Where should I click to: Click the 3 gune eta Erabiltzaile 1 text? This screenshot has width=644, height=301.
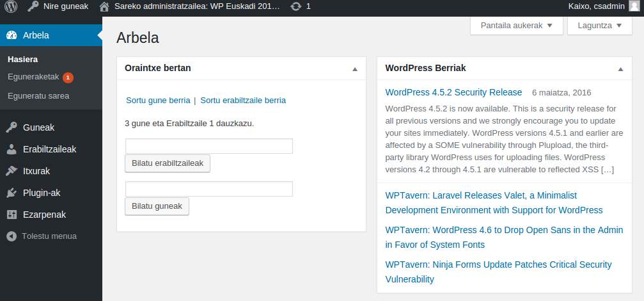pyautogui.click(x=189, y=124)
